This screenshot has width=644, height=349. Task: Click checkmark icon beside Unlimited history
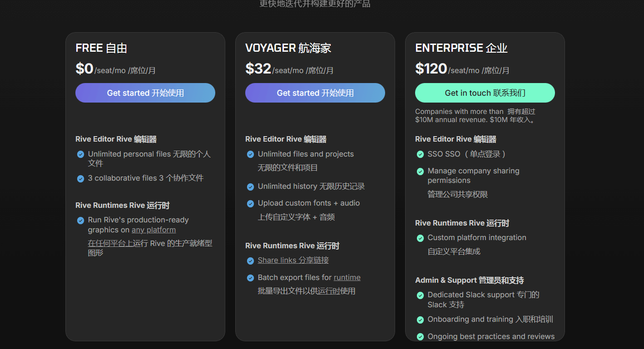pos(250,187)
